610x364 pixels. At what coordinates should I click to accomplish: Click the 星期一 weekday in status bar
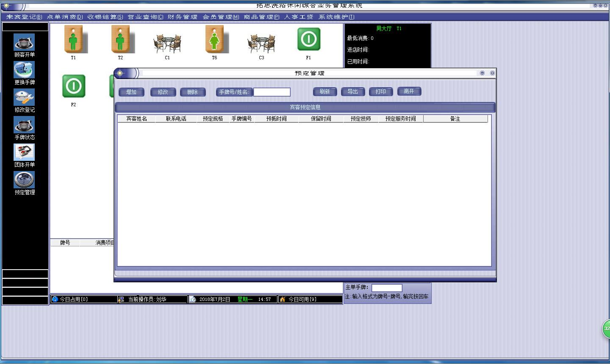point(245,299)
